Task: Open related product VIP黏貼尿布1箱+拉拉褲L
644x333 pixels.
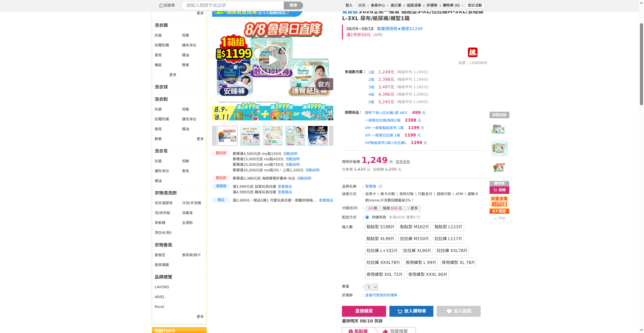Action: [386, 143]
